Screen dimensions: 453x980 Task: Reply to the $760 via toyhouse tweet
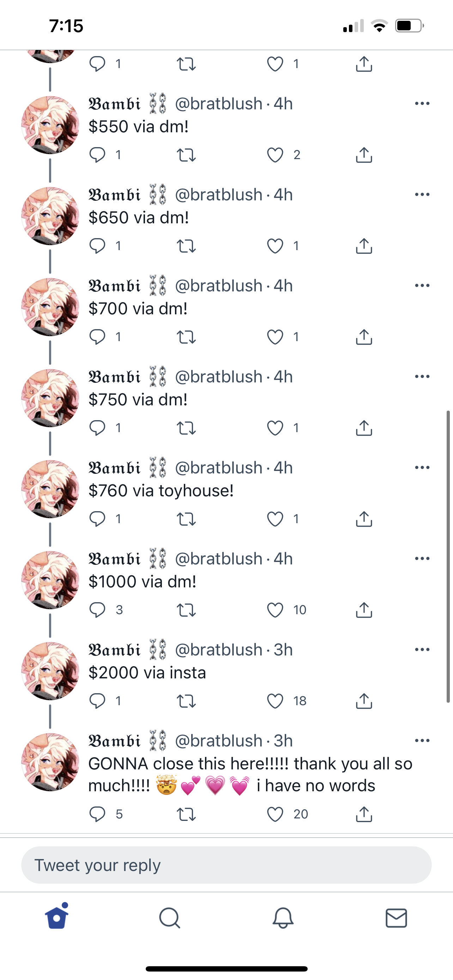pyautogui.click(x=97, y=519)
